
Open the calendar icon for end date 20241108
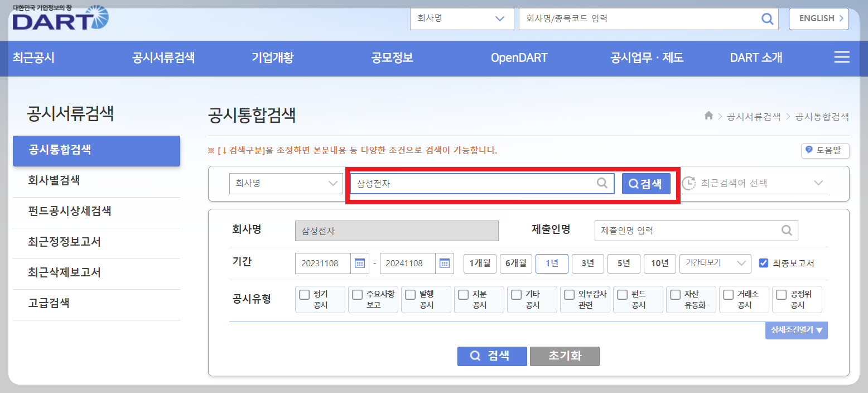click(x=445, y=263)
